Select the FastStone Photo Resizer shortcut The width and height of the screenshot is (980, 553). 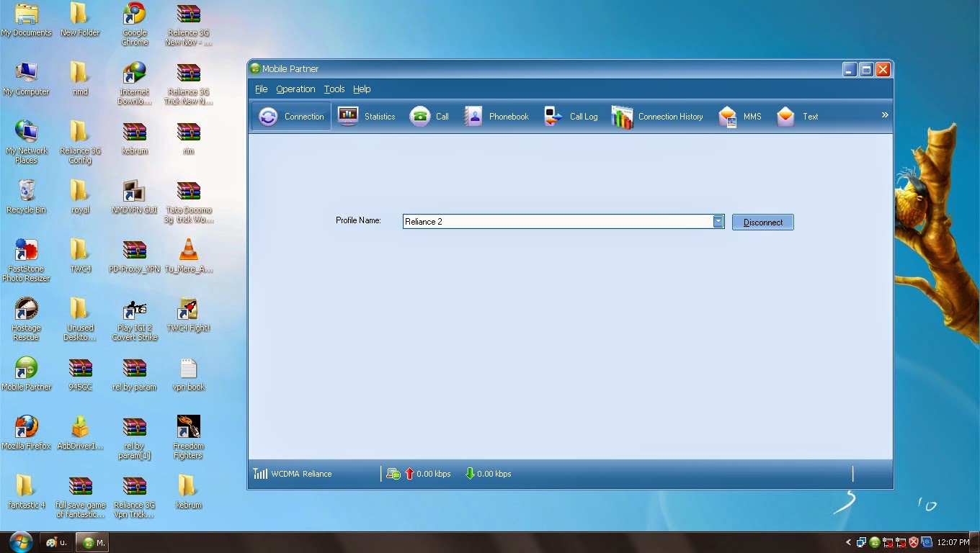27,261
